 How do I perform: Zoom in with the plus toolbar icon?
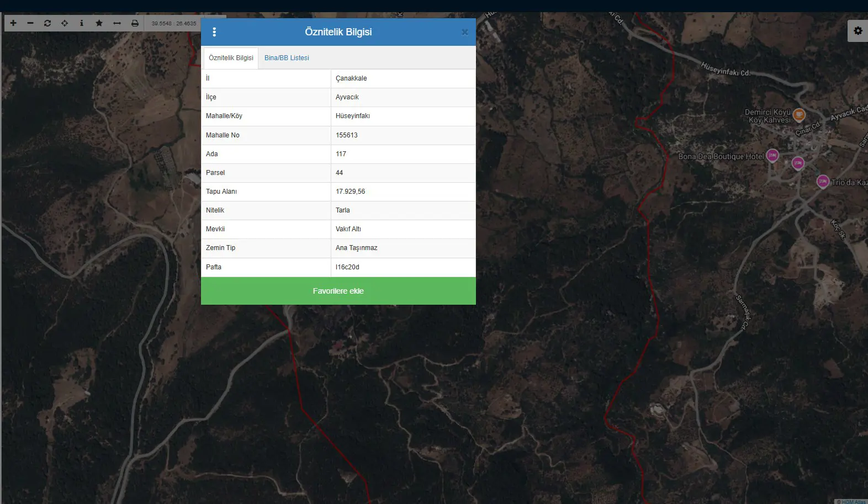[x=13, y=23]
